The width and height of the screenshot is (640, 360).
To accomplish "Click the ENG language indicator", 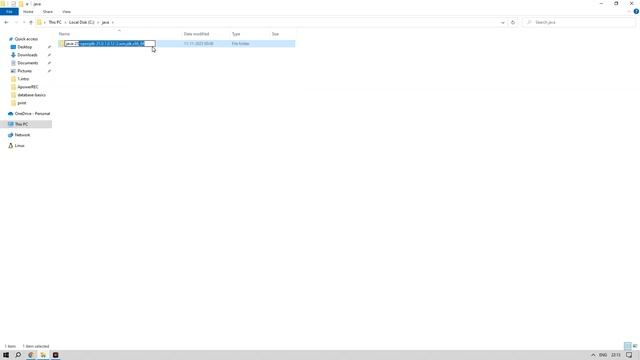I will (603, 355).
